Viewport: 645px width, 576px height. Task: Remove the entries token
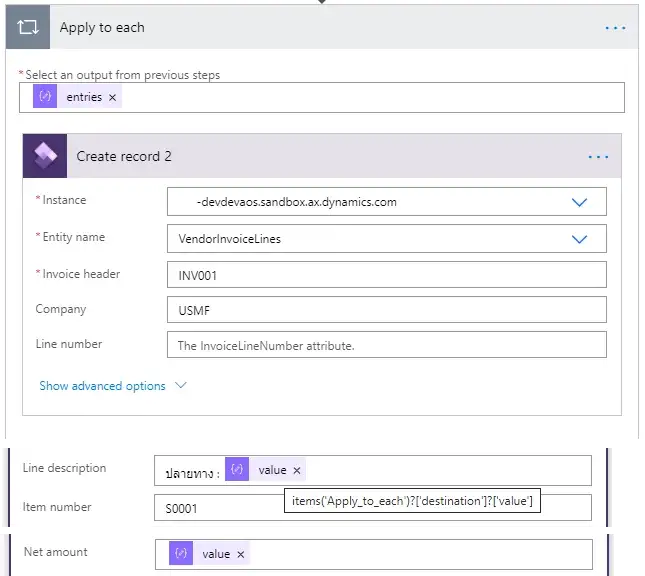(112, 98)
